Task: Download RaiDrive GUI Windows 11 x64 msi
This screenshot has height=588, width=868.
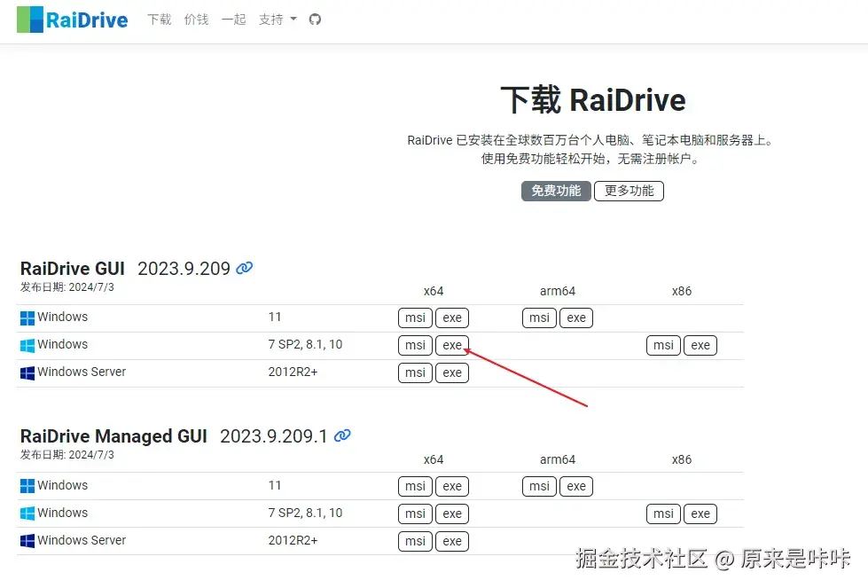Action: point(415,318)
